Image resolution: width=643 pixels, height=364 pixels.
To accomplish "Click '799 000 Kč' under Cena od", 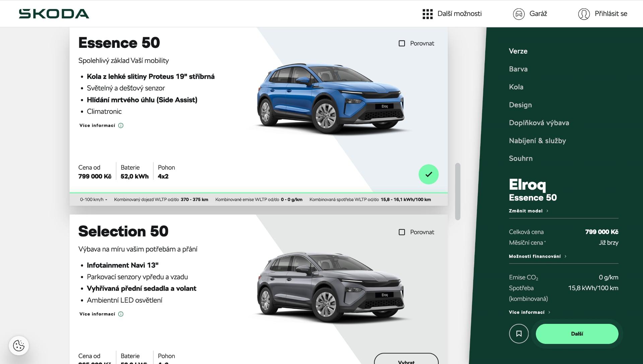I will 95,176.
